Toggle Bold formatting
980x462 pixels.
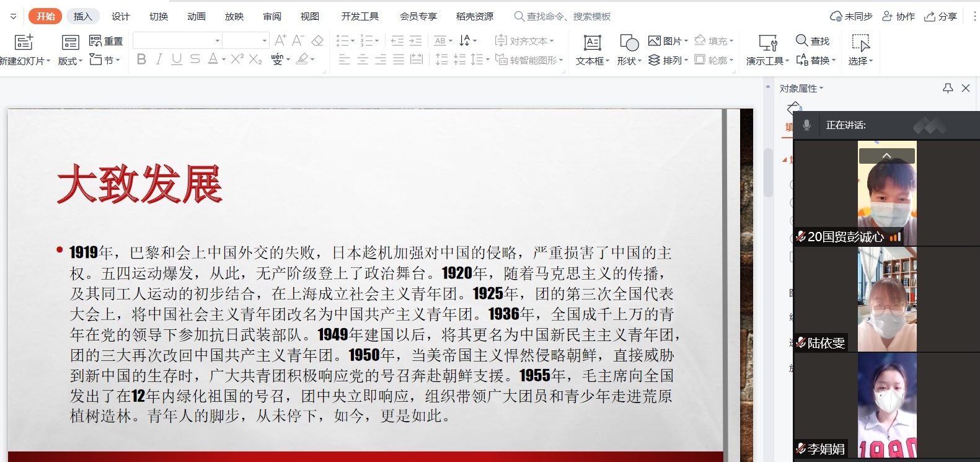[141, 60]
